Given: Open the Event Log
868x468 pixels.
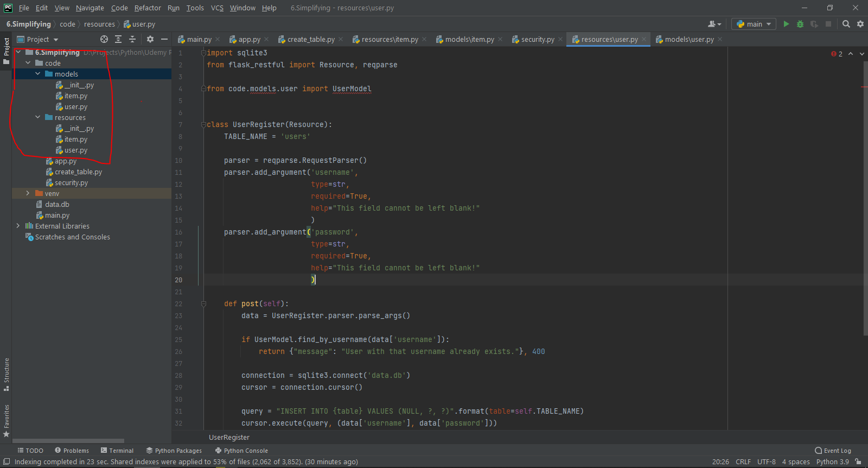Looking at the screenshot, I should [x=833, y=451].
